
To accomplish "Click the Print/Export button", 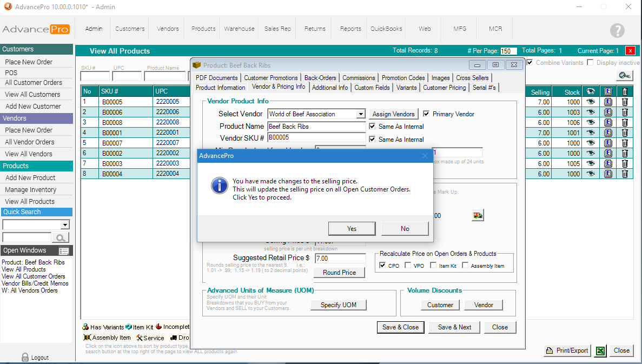I will [567, 350].
